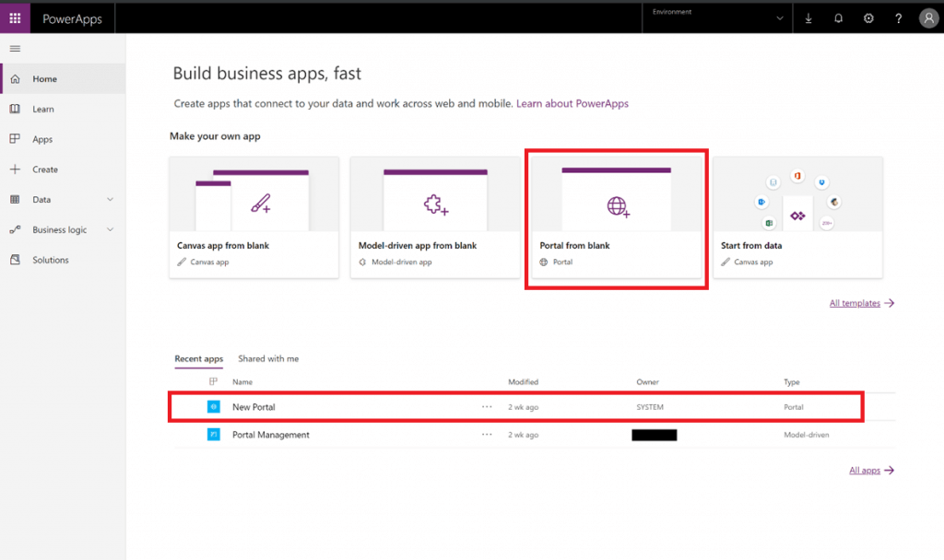Click the Learn about PowerApps link

(x=572, y=103)
